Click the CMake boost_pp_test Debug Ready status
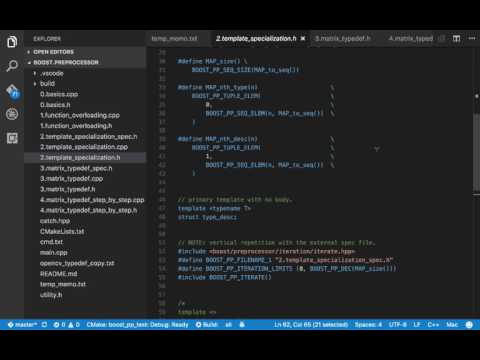Screen dimensions: 480x360 click(137, 324)
